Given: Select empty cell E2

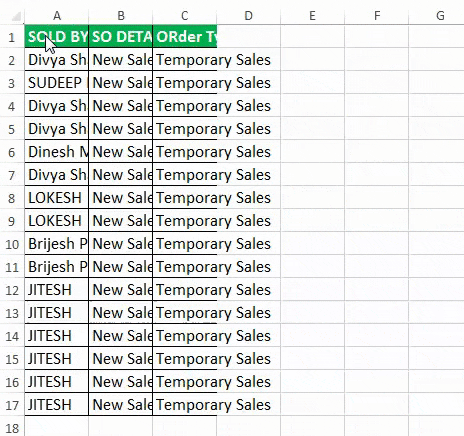Looking at the screenshot, I should click(x=312, y=60).
